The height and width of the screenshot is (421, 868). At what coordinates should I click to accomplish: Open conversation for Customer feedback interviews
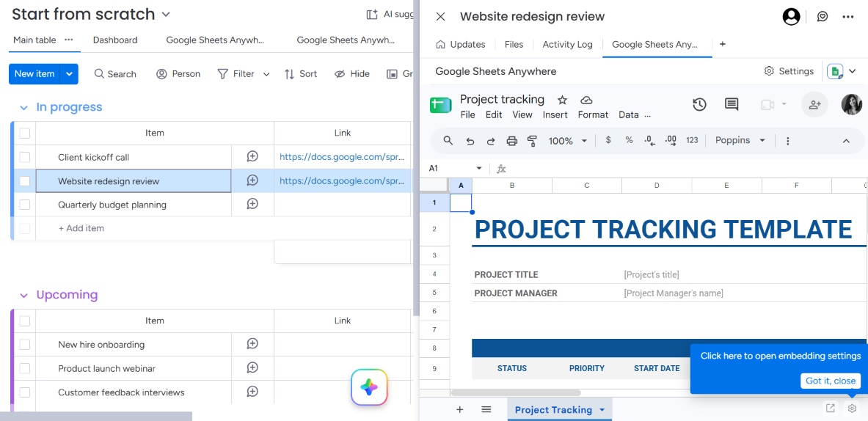[252, 392]
